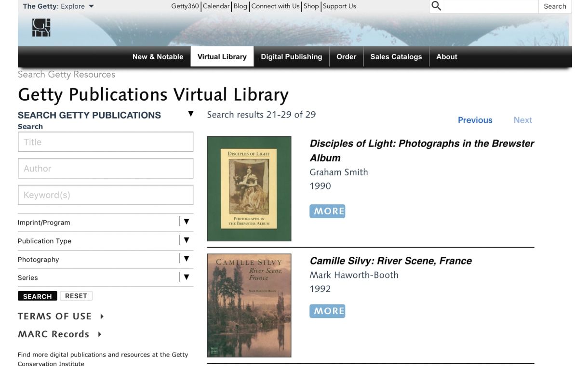
Task: Expand the Publication Type dropdown
Action: 186,240
